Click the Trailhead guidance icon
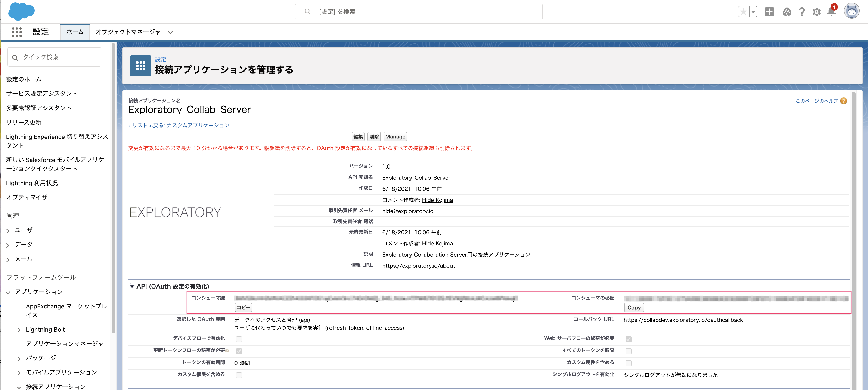 point(787,12)
